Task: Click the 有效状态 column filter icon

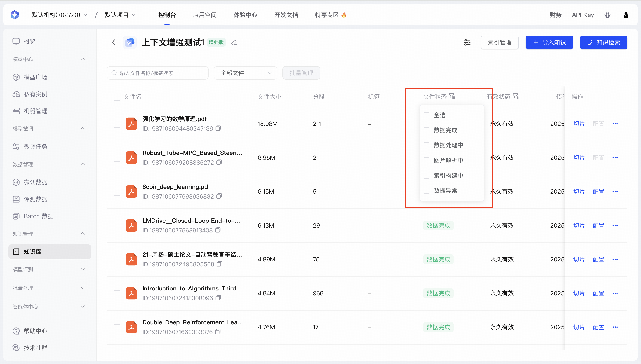Action: coord(516,96)
